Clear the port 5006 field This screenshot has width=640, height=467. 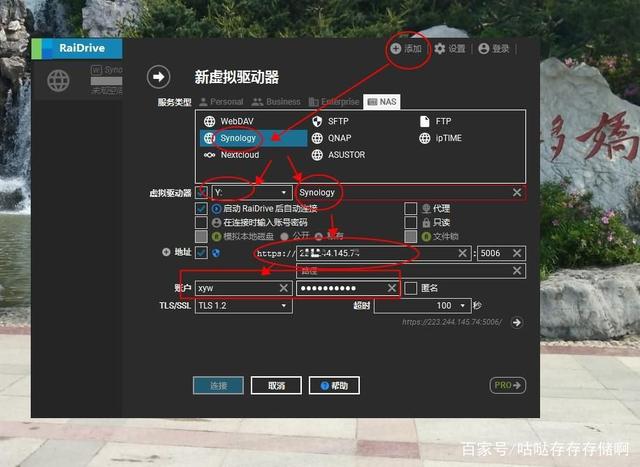517,253
